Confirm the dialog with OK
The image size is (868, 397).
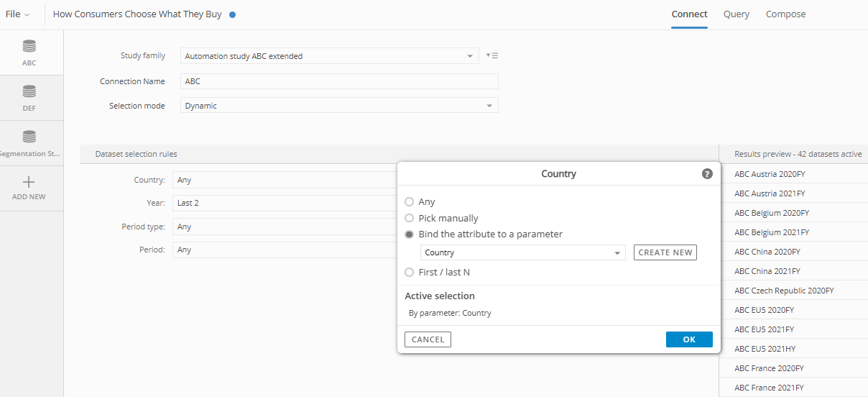689,339
